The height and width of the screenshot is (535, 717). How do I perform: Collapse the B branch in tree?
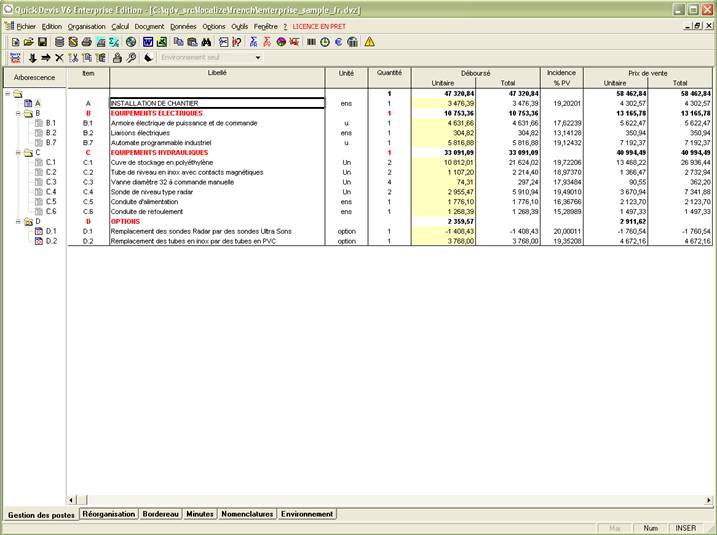tap(17, 113)
